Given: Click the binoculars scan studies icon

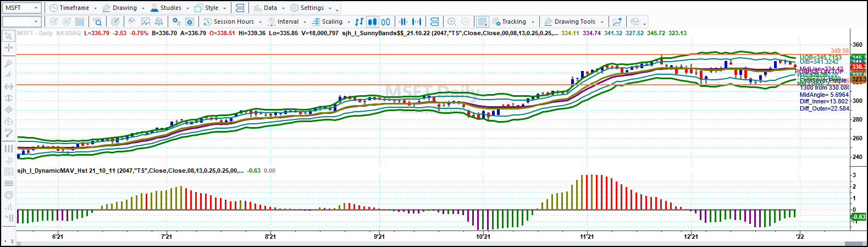Looking at the screenshot, I should pyautogui.click(x=159, y=21).
